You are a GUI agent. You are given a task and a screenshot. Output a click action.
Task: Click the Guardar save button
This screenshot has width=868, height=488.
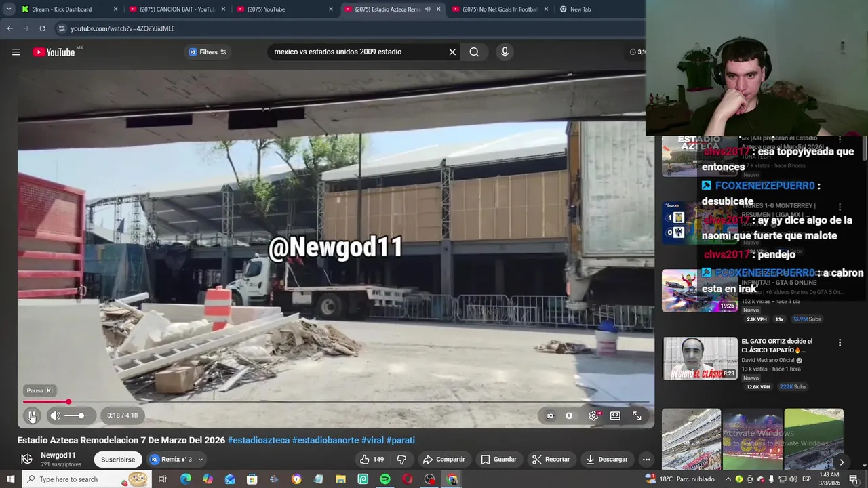(498, 459)
